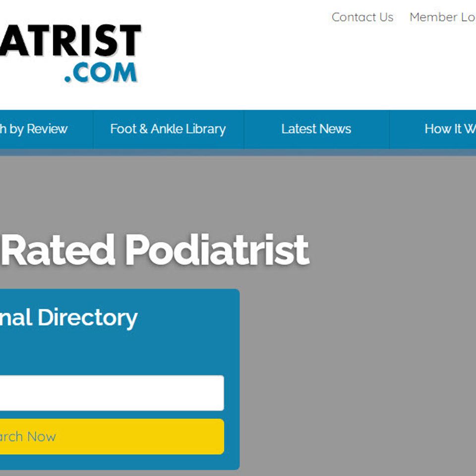Open the Contact Us link

[x=362, y=17]
